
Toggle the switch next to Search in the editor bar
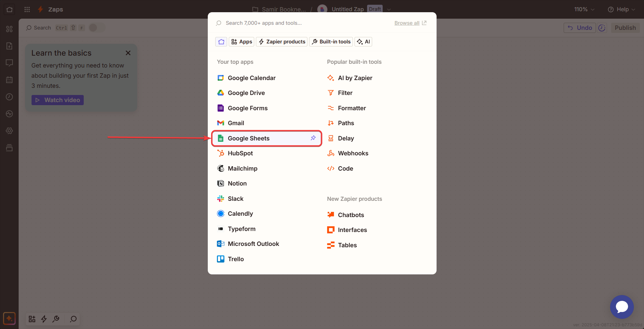click(x=97, y=28)
